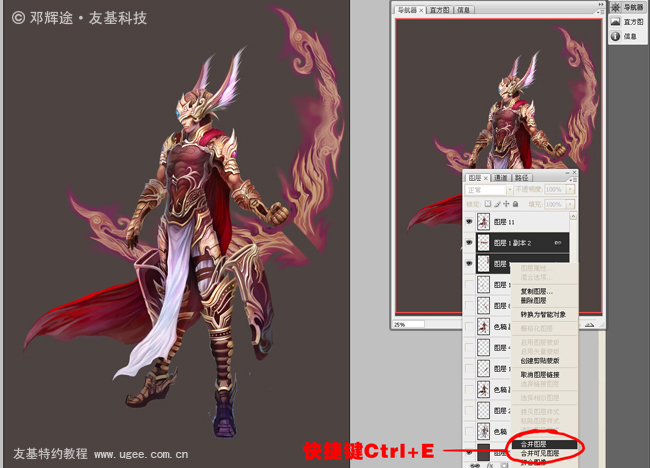
Task: Choose 删除图层 from context menu
Action: coord(534,301)
